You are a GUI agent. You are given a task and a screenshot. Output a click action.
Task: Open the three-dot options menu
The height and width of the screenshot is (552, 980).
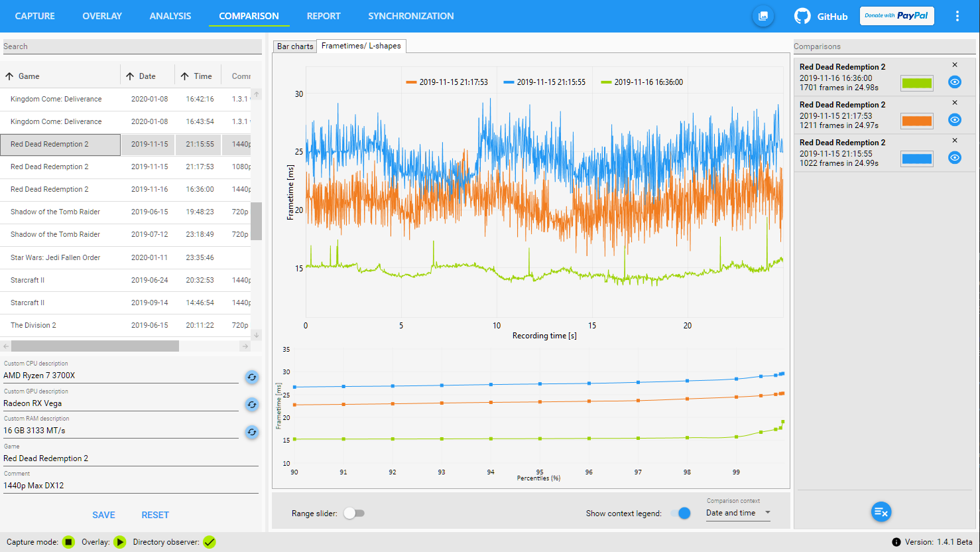pyautogui.click(x=957, y=16)
